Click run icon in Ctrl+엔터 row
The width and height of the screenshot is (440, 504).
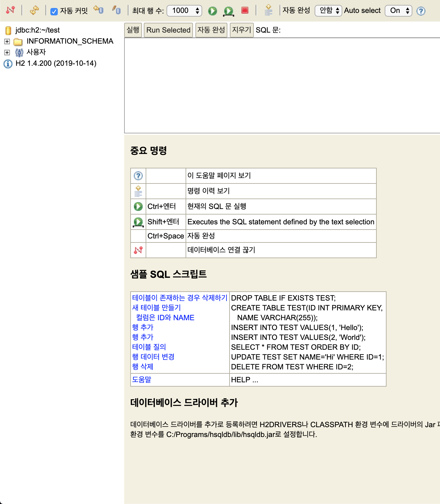(x=138, y=207)
